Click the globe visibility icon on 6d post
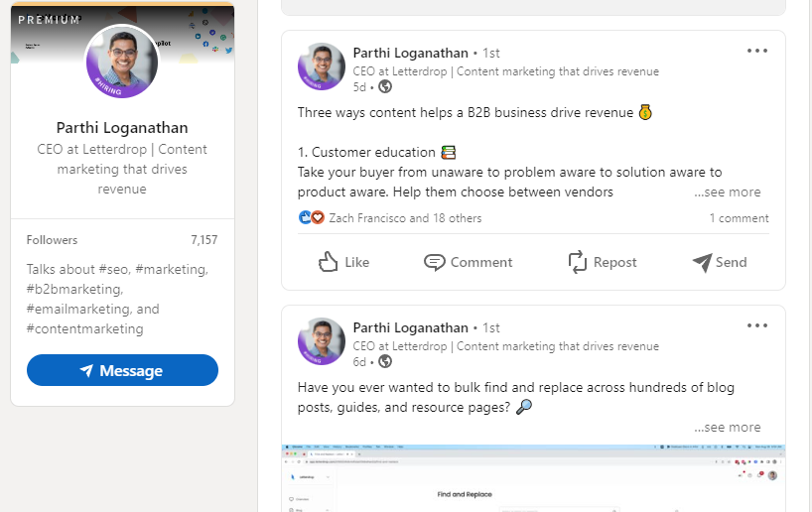812x512 pixels. [385, 362]
